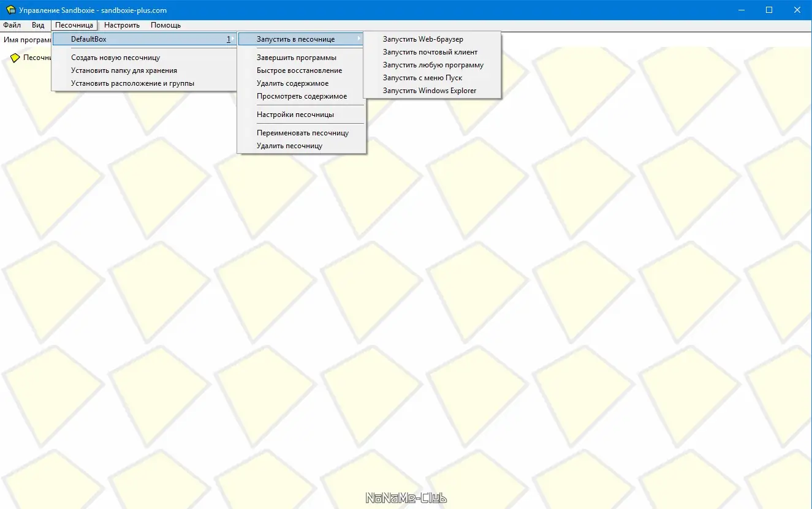Open Настройки песочницы
This screenshot has height=509, width=812.
click(x=302, y=115)
